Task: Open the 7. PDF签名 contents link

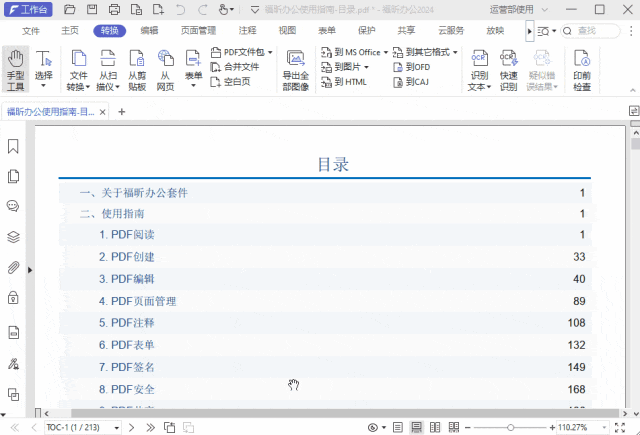Action: click(127, 367)
